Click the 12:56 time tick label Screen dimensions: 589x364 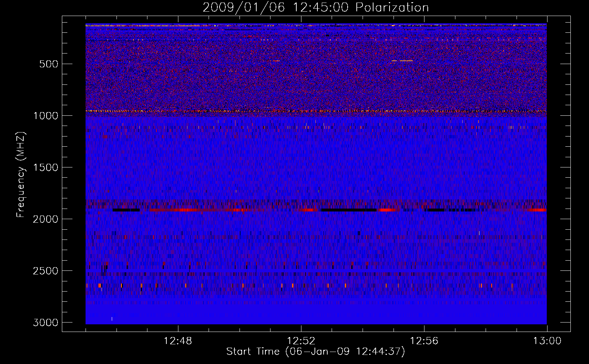(x=424, y=341)
